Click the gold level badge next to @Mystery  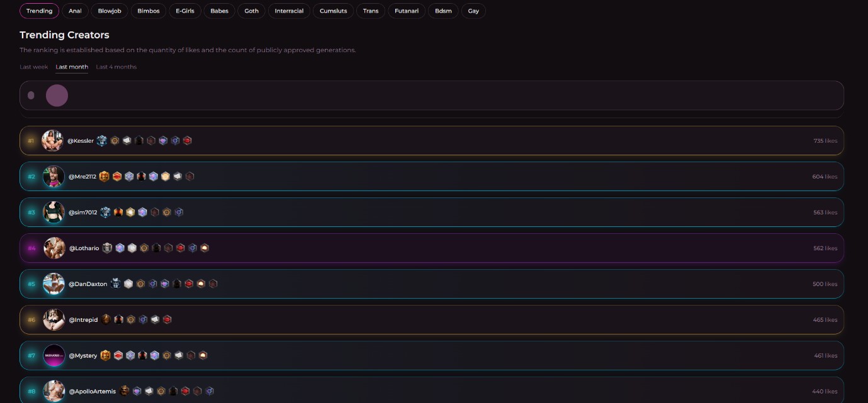pyautogui.click(x=105, y=356)
